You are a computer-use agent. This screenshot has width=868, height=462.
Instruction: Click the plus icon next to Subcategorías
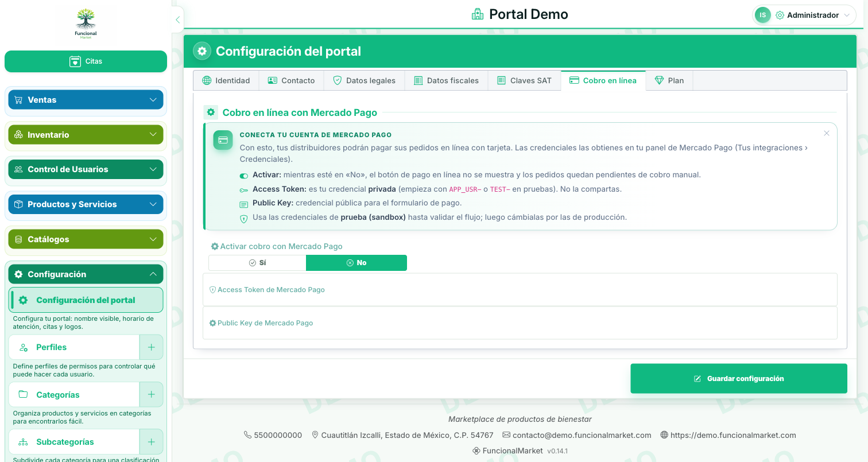click(152, 442)
